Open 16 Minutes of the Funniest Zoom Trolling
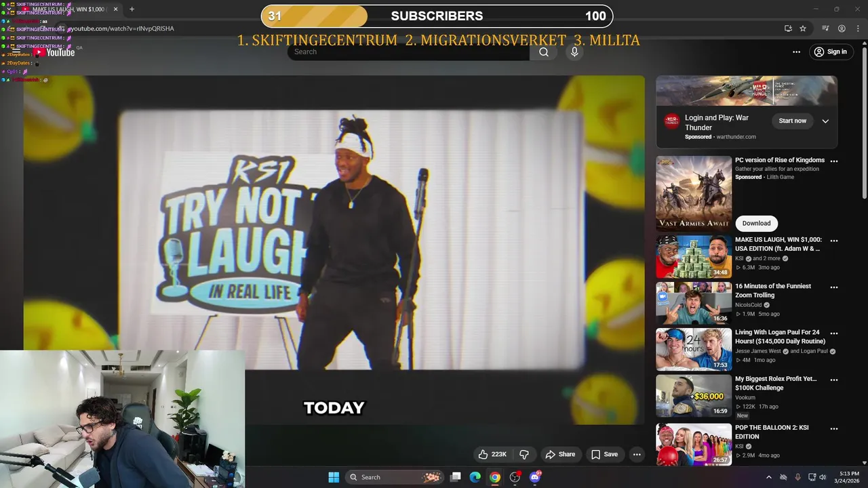This screenshot has height=488, width=868. pos(773,291)
